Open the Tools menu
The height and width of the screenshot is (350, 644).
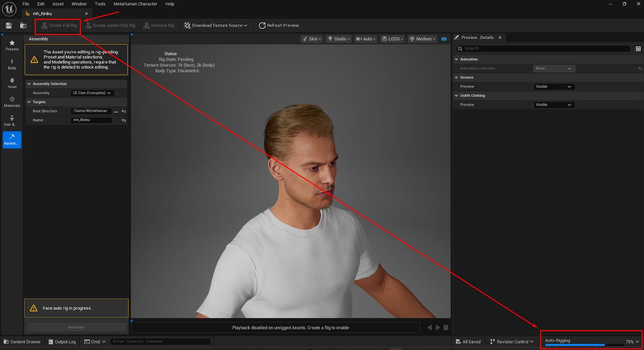click(100, 4)
